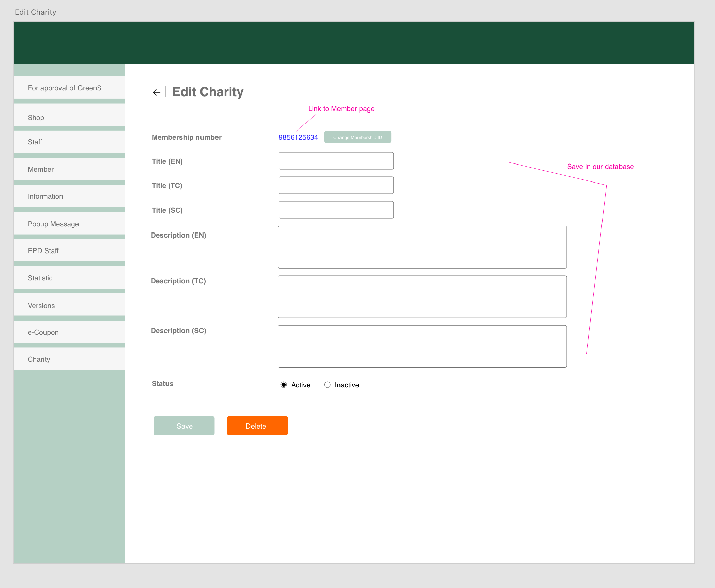Focus the Title (SC) input field

pyautogui.click(x=336, y=210)
